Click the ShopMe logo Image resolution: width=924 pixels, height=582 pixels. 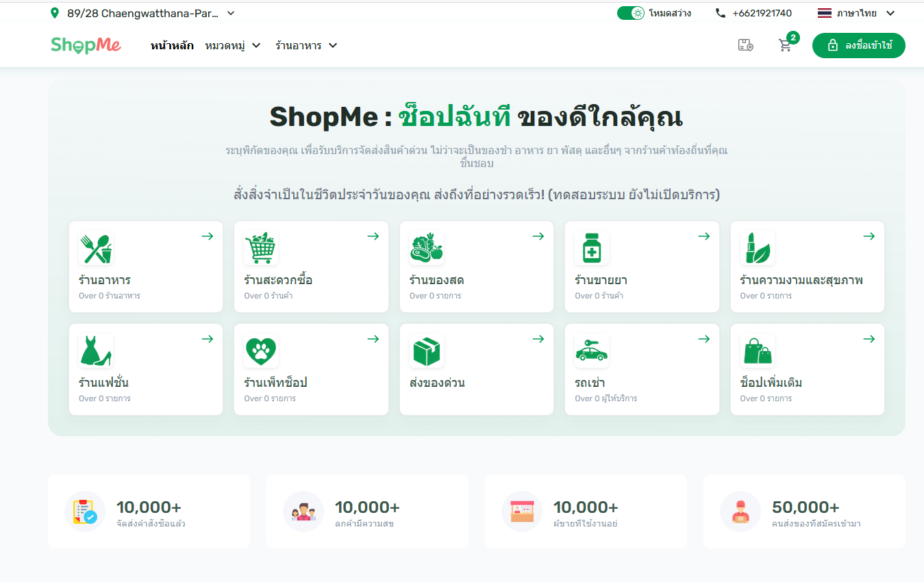pos(86,45)
